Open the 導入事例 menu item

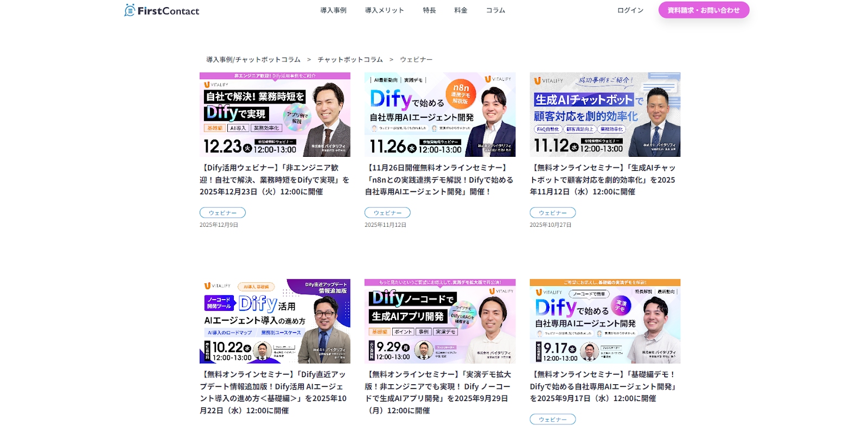[x=333, y=10]
